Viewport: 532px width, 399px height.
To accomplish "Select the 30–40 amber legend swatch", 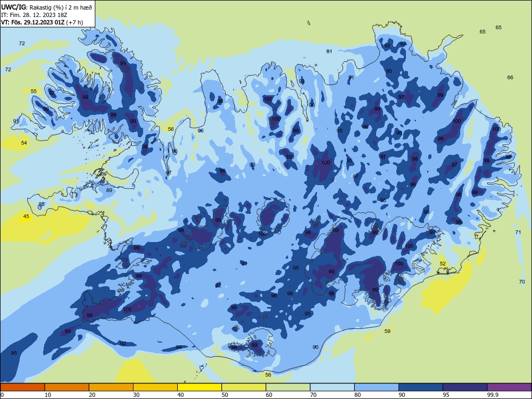I will 155,387.
